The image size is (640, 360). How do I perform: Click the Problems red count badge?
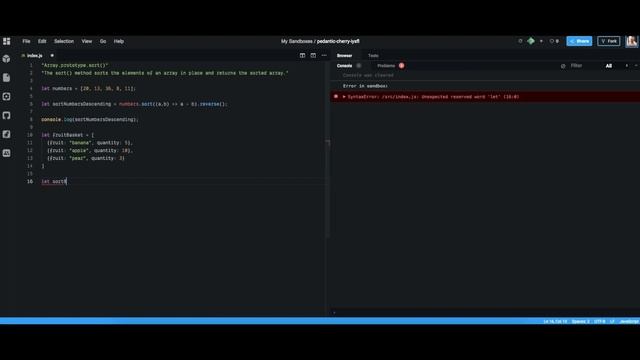click(x=402, y=66)
